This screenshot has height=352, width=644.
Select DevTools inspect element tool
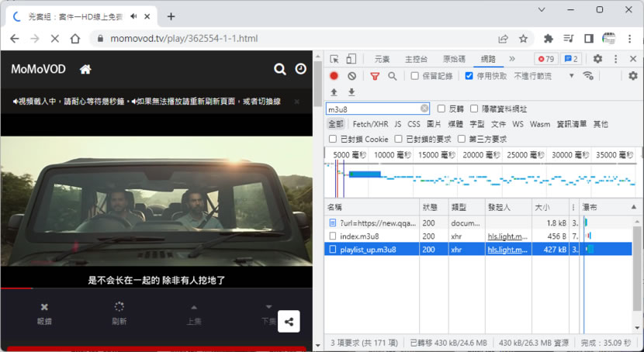[334, 59]
